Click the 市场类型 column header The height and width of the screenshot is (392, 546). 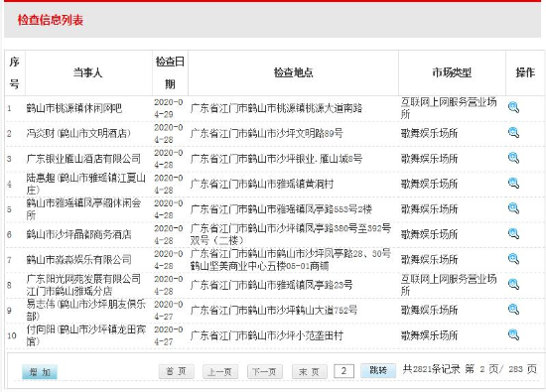pos(452,72)
